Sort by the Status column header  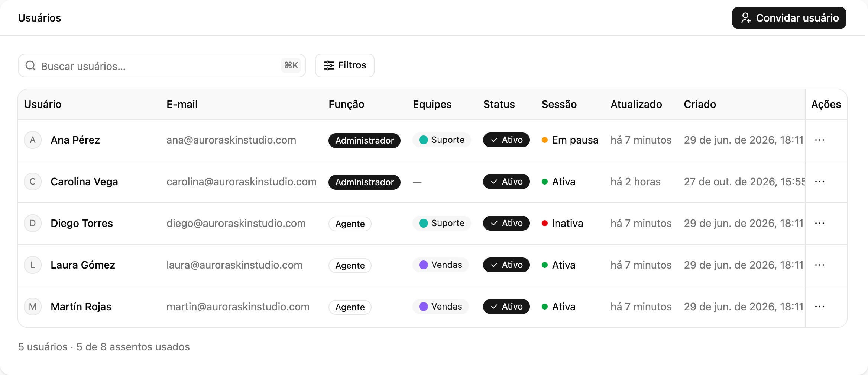click(499, 104)
